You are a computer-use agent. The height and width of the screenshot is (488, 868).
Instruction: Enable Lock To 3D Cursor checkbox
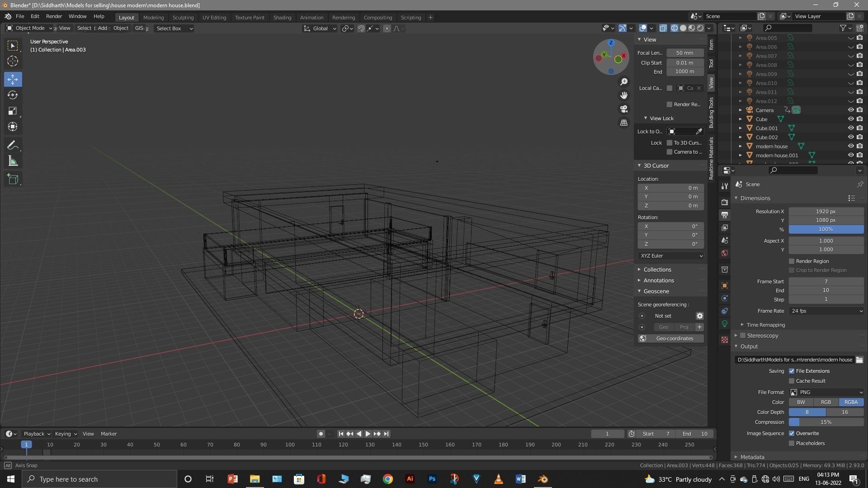670,143
